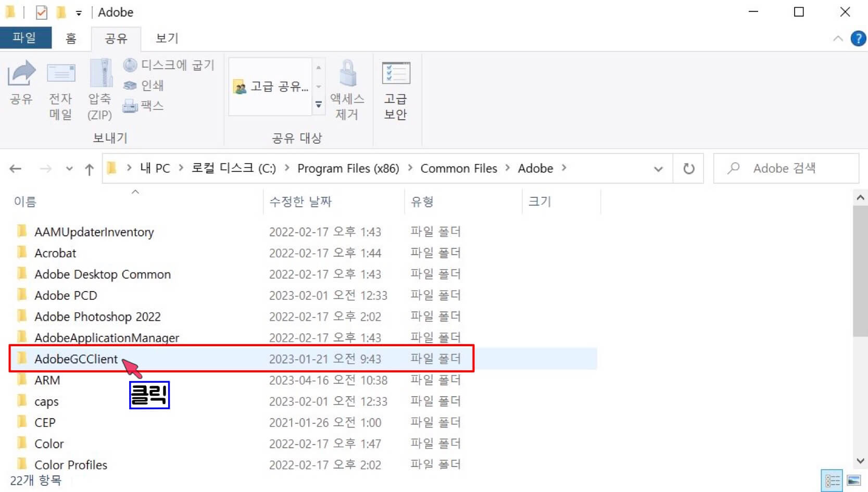
Task: Refresh the current folder view
Action: (688, 169)
